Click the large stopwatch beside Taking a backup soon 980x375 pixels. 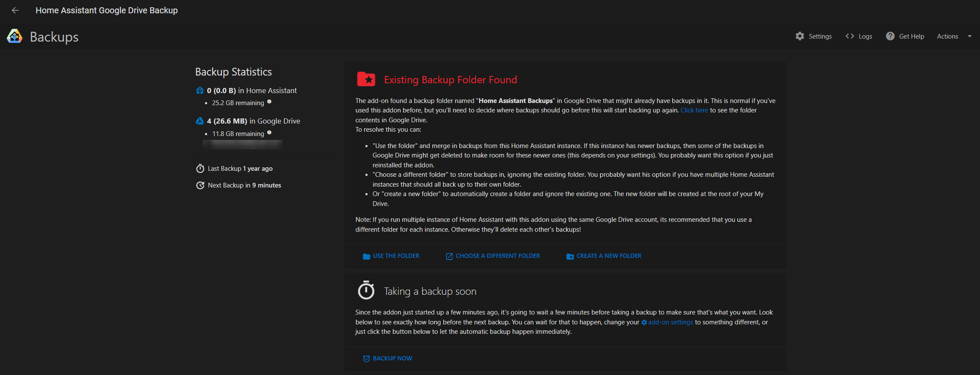(x=366, y=290)
